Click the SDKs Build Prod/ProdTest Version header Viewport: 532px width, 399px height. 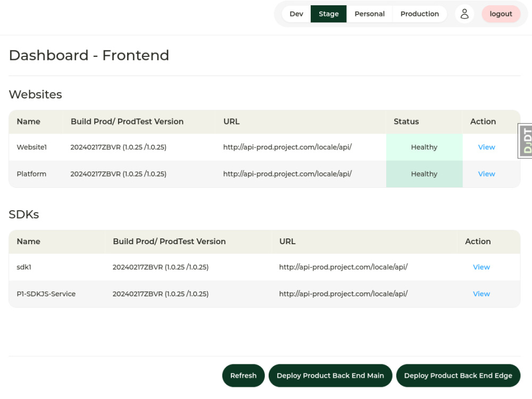click(x=169, y=241)
